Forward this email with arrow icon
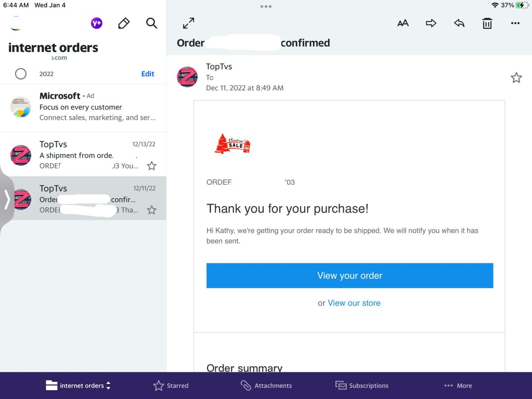The image size is (532, 399). 431,23
